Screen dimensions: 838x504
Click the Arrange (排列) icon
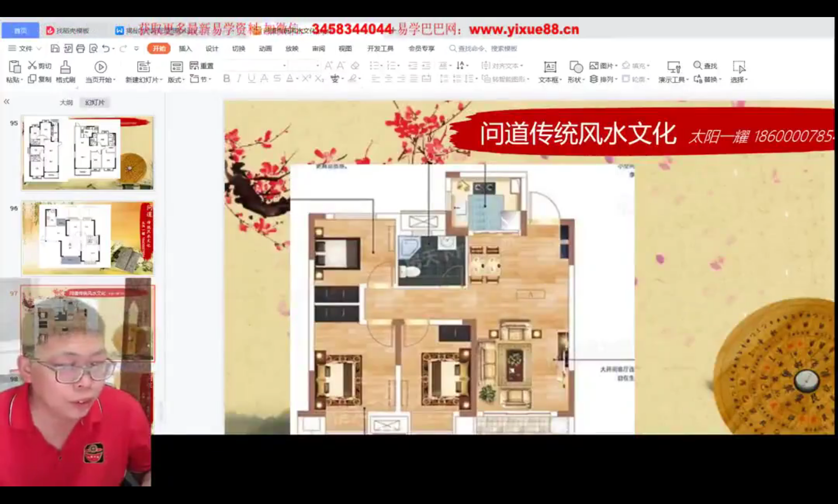(596, 79)
